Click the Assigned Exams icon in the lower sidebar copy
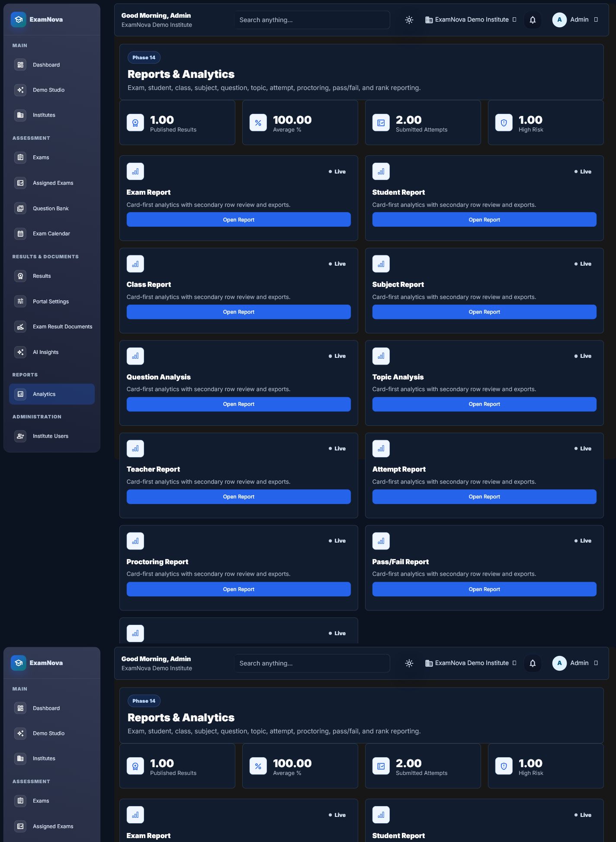Screen dimensions: 616x842 pos(20,826)
